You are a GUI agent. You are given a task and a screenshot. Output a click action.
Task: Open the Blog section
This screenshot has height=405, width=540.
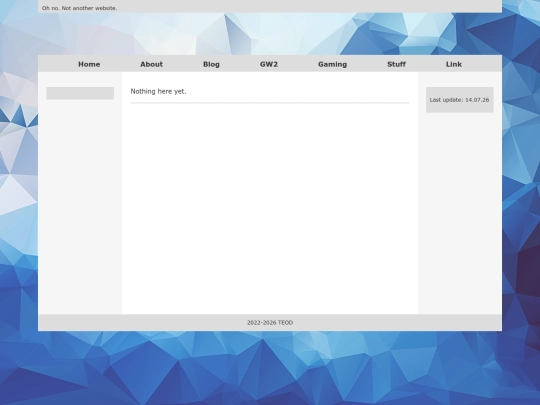[x=211, y=64]
